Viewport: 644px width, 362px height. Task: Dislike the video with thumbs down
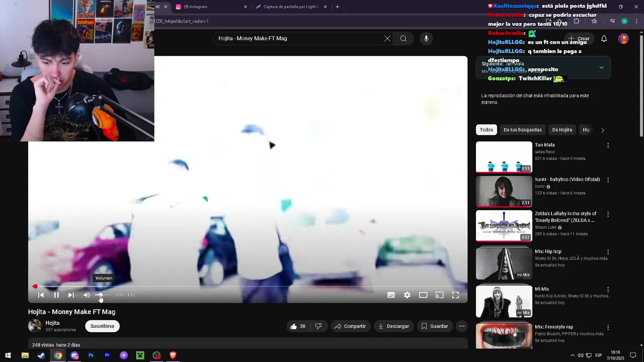click(x=318, y=326)
